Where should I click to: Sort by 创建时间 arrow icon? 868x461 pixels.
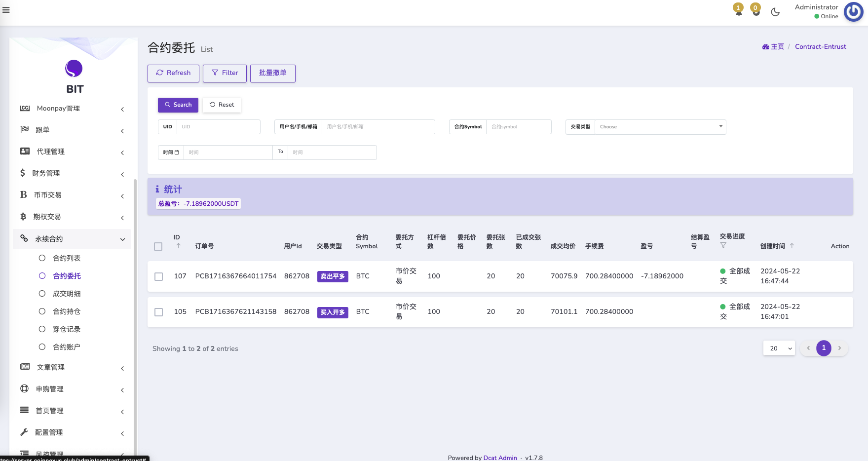click(792, 245)
